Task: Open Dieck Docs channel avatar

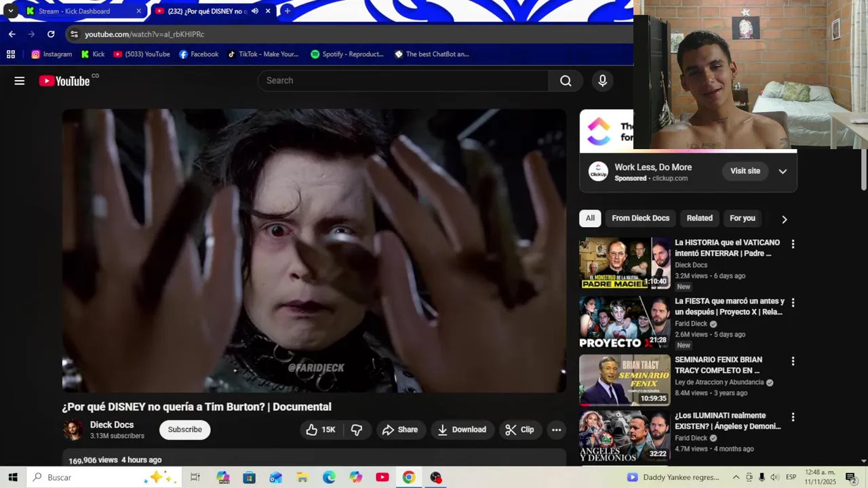Action: (x=73, y=430)
